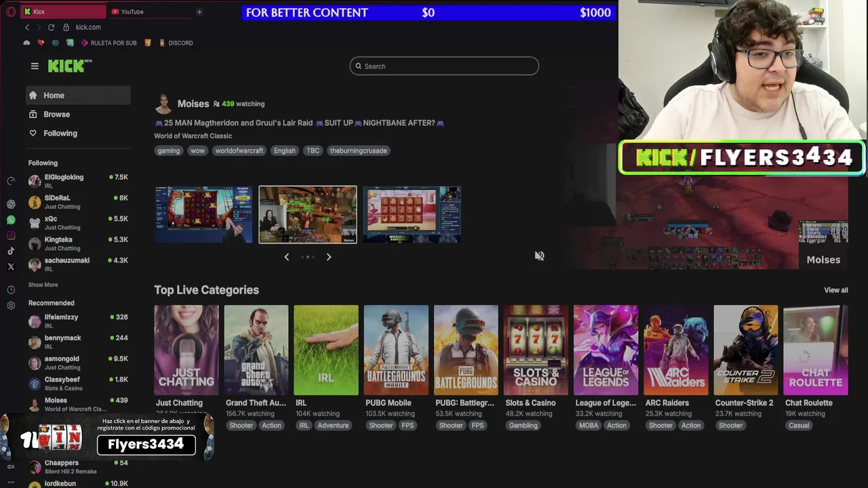Open Instagram from Opera sidebar

click(11, 235)
